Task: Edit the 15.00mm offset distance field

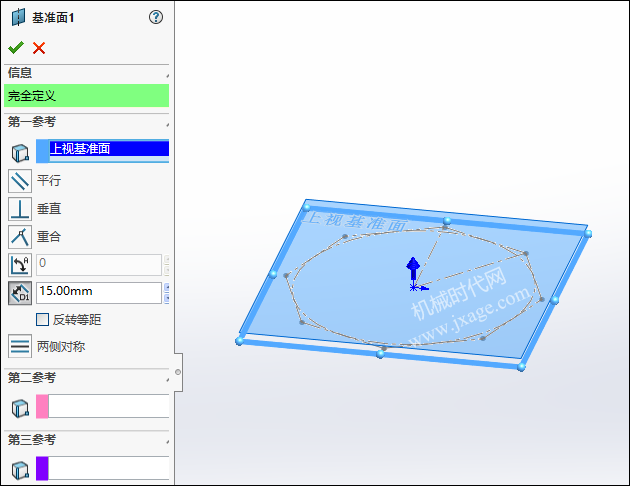Action: 99,293
